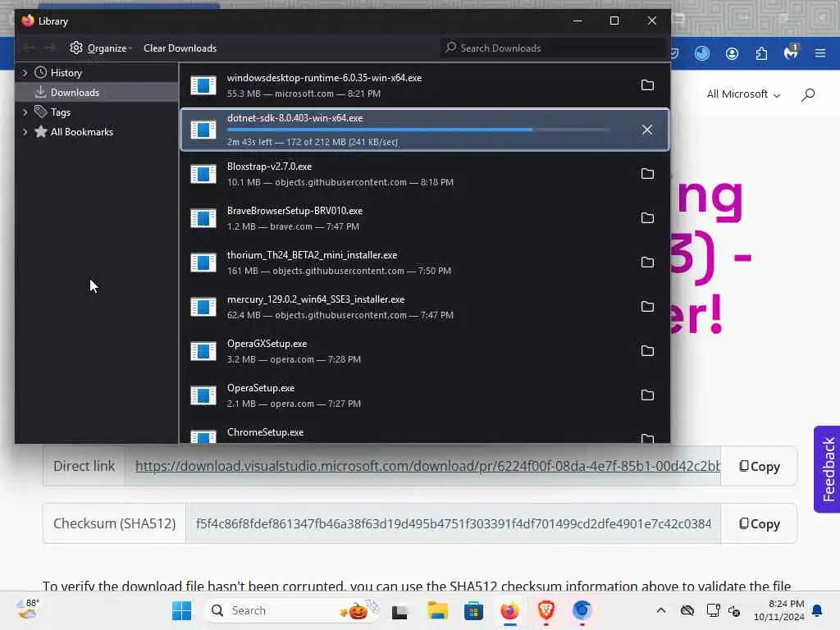Expand the All Bookmarks tree item

click(25, 132)
